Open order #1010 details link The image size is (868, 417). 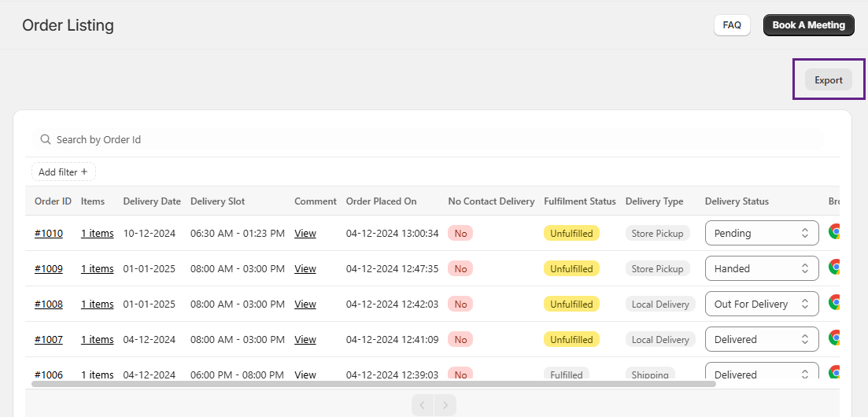(x=49, y=234)
